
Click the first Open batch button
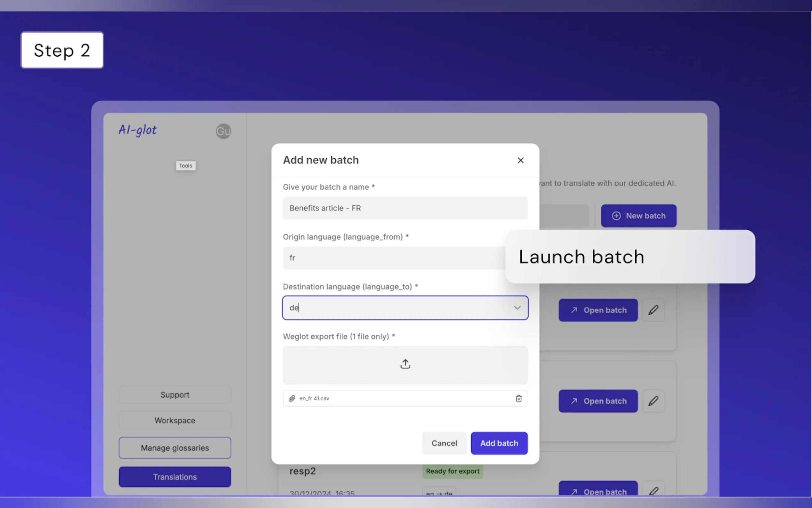pos(598,310)
